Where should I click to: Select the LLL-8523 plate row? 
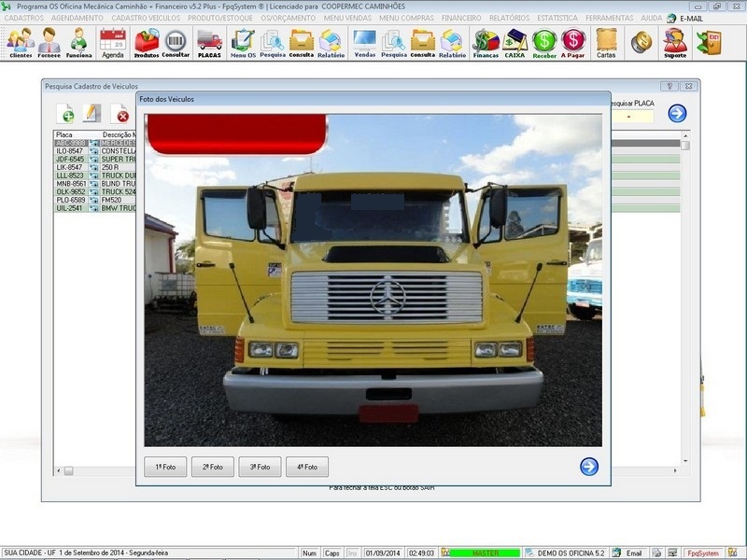click(95, 175)
